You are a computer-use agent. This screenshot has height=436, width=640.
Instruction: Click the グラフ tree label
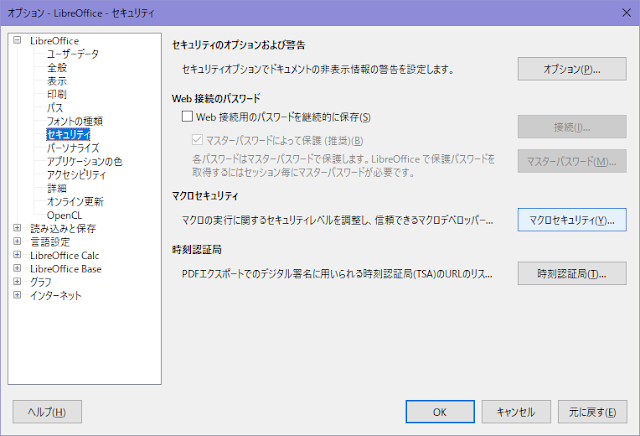[x=41, y=282]
